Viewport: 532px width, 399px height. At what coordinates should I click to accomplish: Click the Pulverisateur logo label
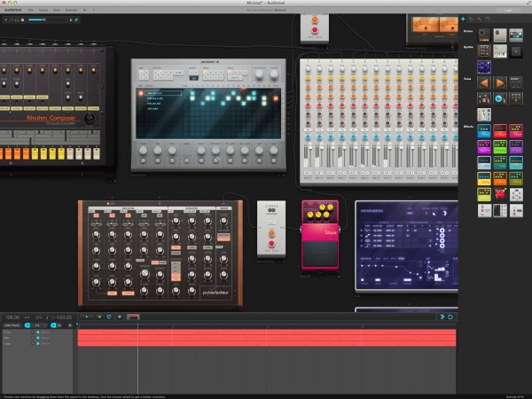(x=215, y=292)
